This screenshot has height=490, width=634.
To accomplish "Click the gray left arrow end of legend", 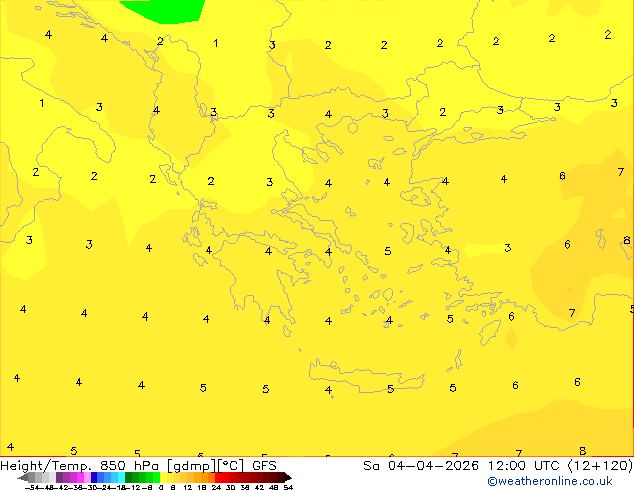I will pyautogui.click(x=23, y=477).
